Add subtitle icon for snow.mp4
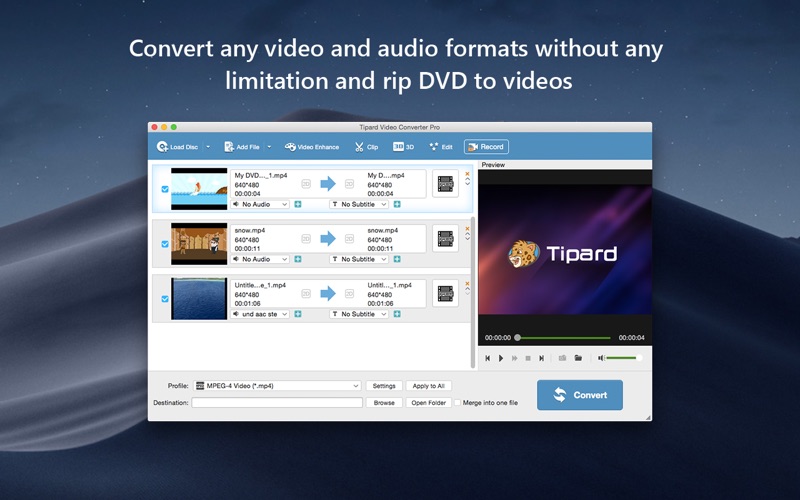 pyautogui.click(x=397, y=259)
